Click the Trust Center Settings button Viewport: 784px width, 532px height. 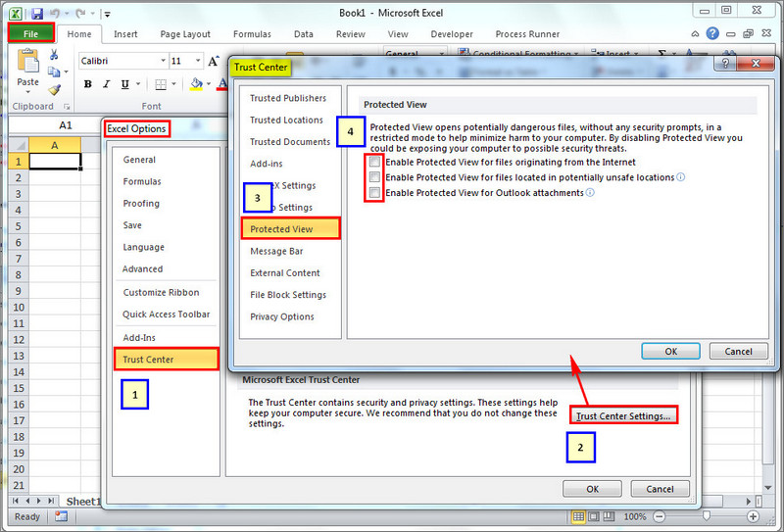623,415
